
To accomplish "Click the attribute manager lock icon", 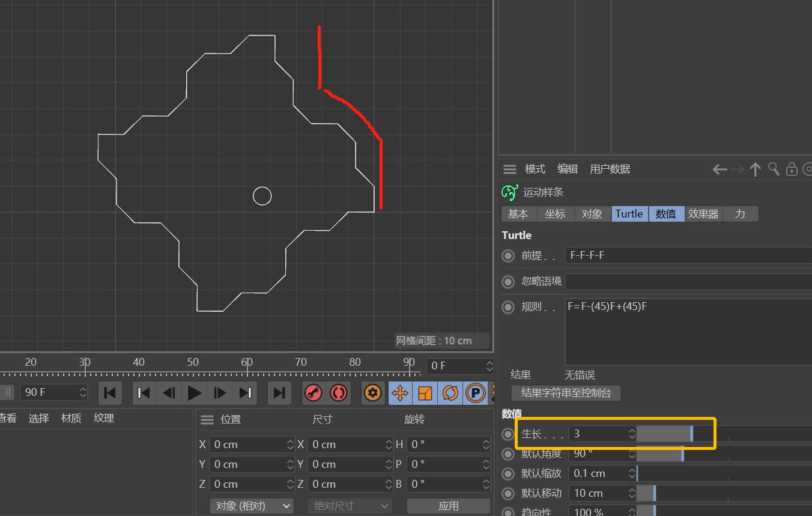I will point(792,169).
